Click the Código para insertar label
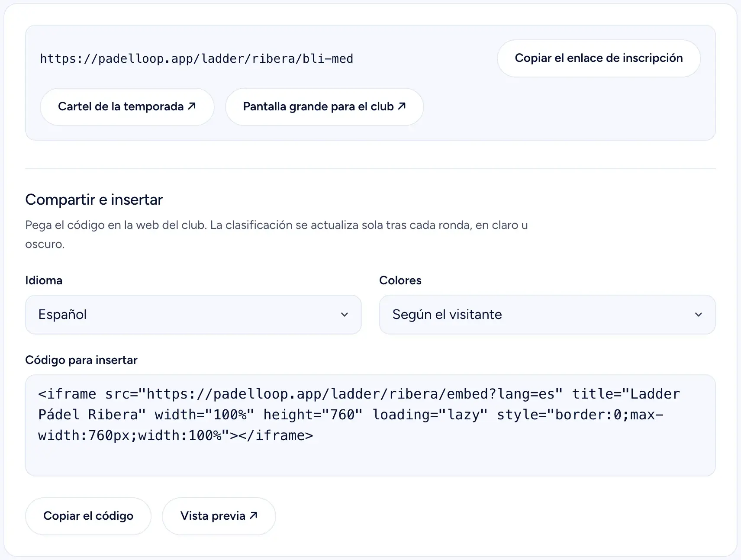This screenshot has width=741, height=560. coord(81,360)
